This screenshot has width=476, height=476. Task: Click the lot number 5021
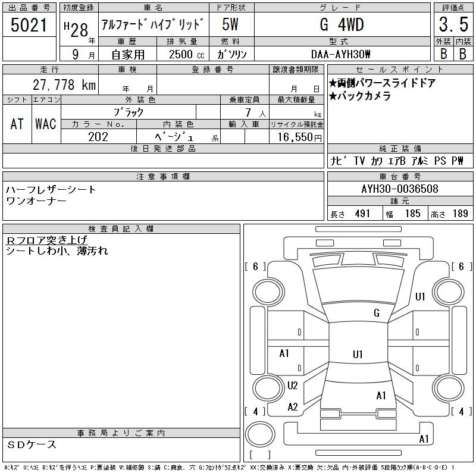point(30,25)
